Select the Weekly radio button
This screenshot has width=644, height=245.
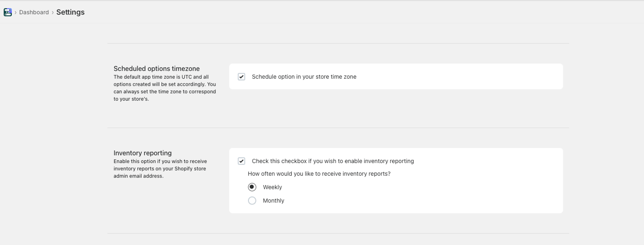(x=252, y=187)
